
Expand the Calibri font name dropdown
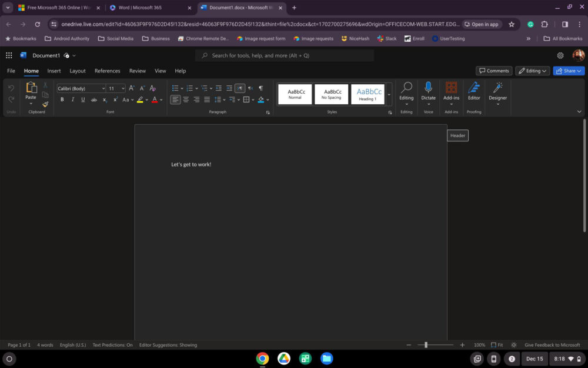103,88
